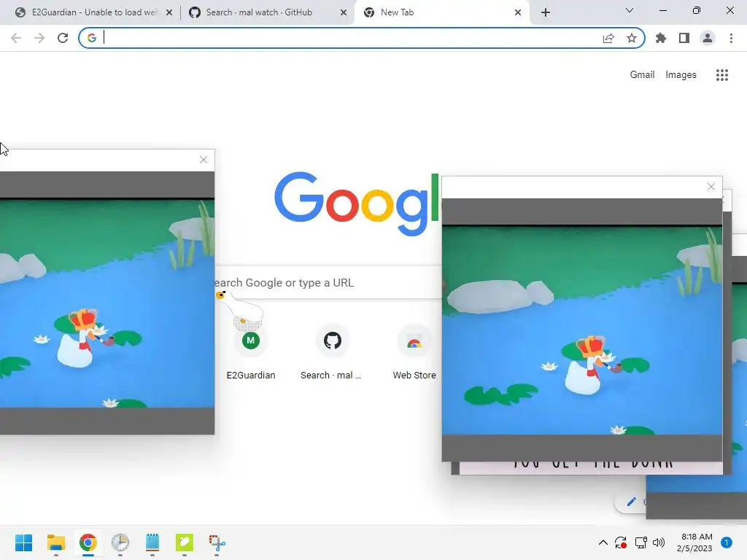Open Chrome three-dot menu
Image resolution: width=747 pixels, height=560 pixels.
point(731,38)
